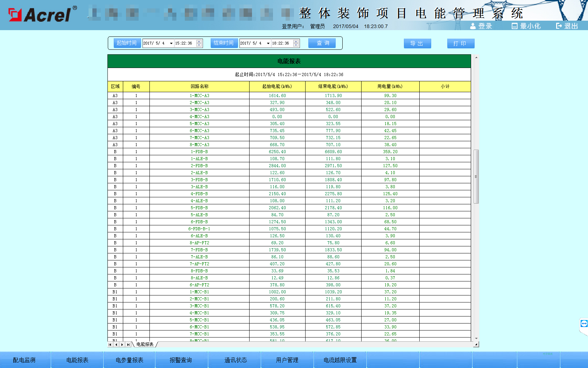The width and height of the screenshot is (588, 368).
Task: Open the end date dropdown calendar
Action: point(268,43)
